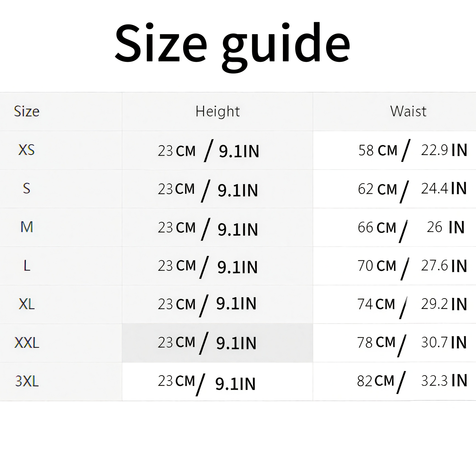Select the XS size row label
Viewport: 476px width, 476px height.
(26, 150)
